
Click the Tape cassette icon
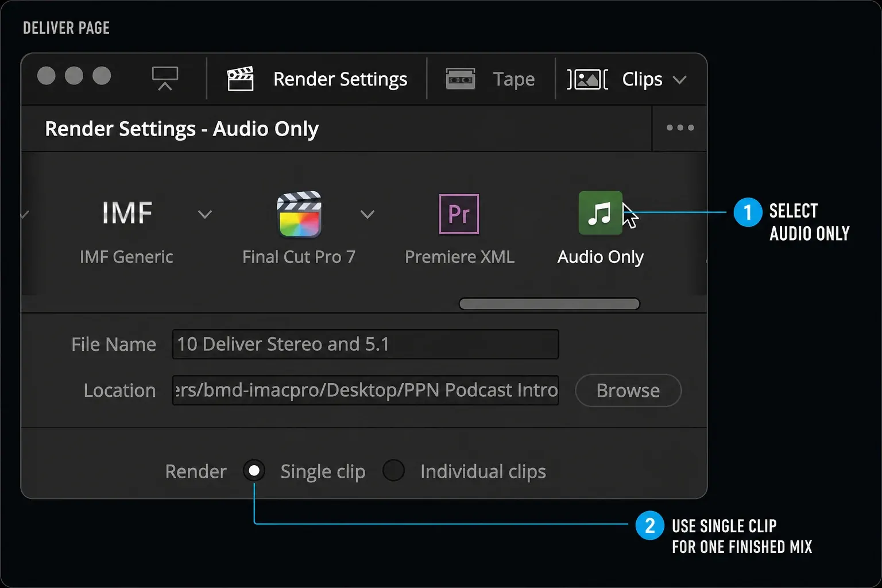(x=461, y=79)
